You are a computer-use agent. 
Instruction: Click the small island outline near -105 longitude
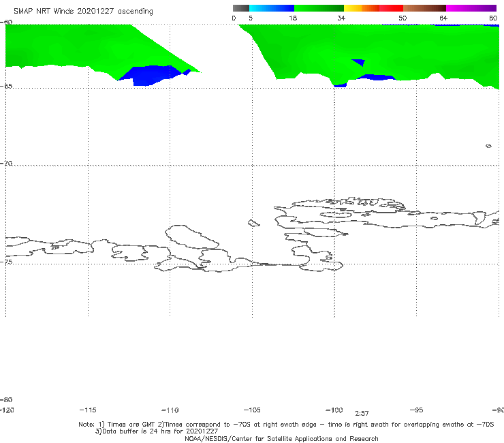tap(253, 223)
